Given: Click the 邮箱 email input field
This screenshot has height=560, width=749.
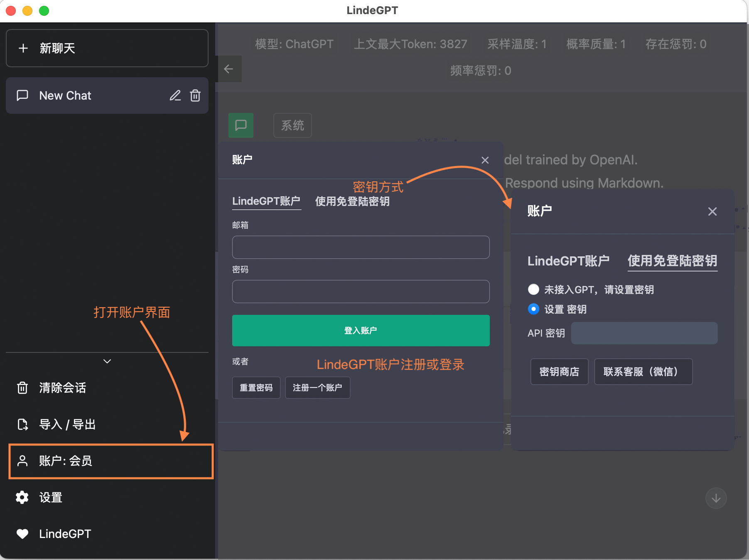Looking at the screenshot, I should [361, 247].
